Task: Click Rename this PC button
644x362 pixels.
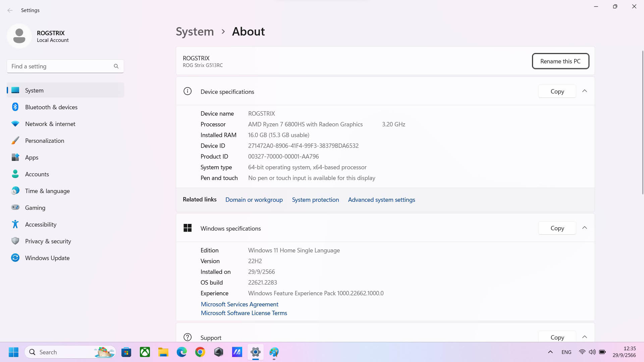Action: point(560,61)
